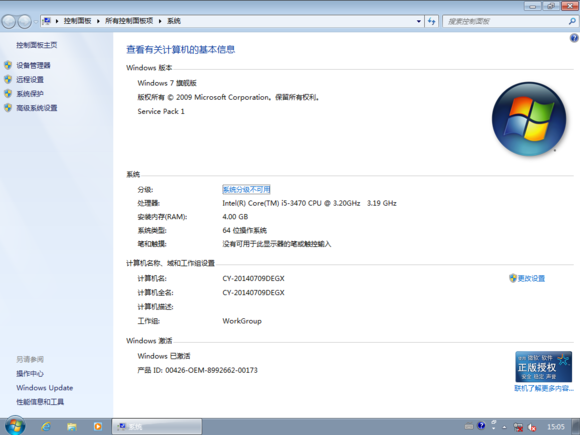
Task: Expand the Control Panel breadcrumb arrow
Action: point(98,21)
